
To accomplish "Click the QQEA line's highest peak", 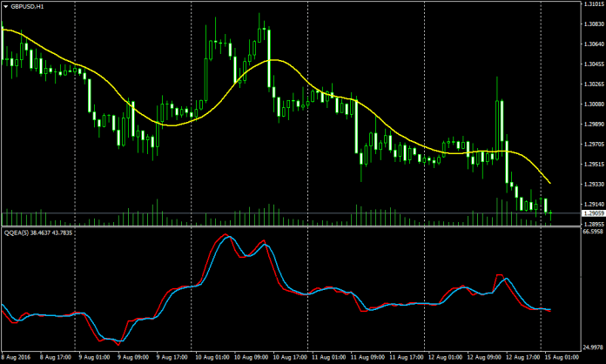I will click(227, 236).
